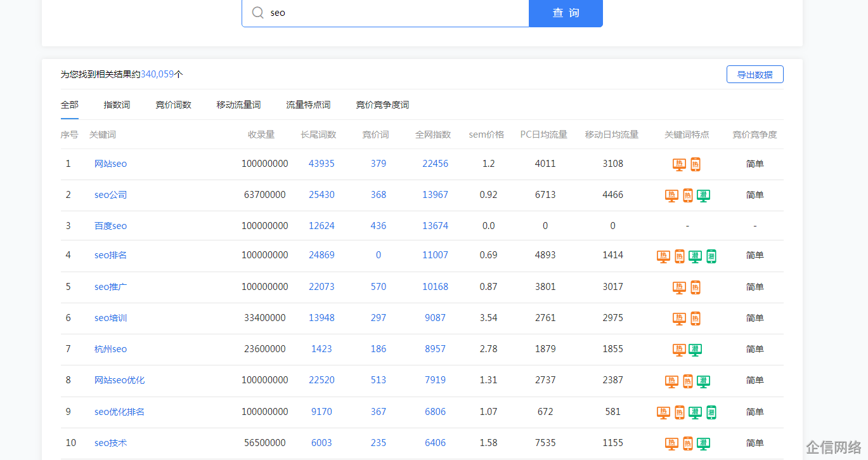Click the 收录量 value 63700000

(x=264, y=195)
